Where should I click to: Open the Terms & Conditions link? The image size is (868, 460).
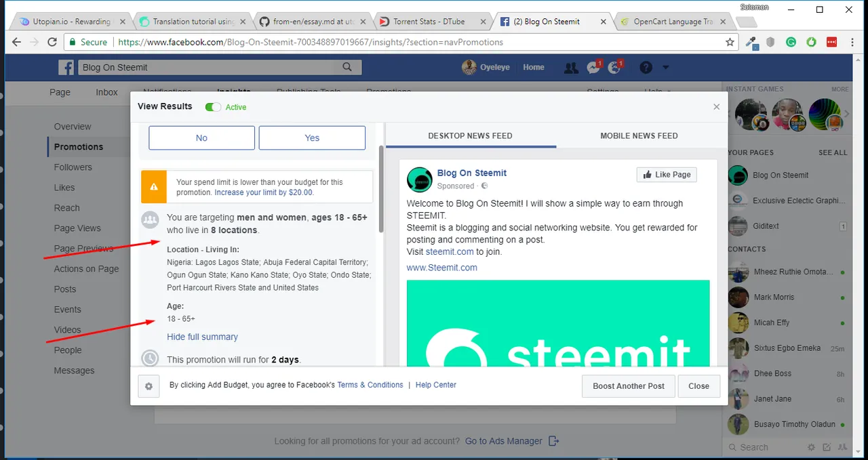(370, 385)
